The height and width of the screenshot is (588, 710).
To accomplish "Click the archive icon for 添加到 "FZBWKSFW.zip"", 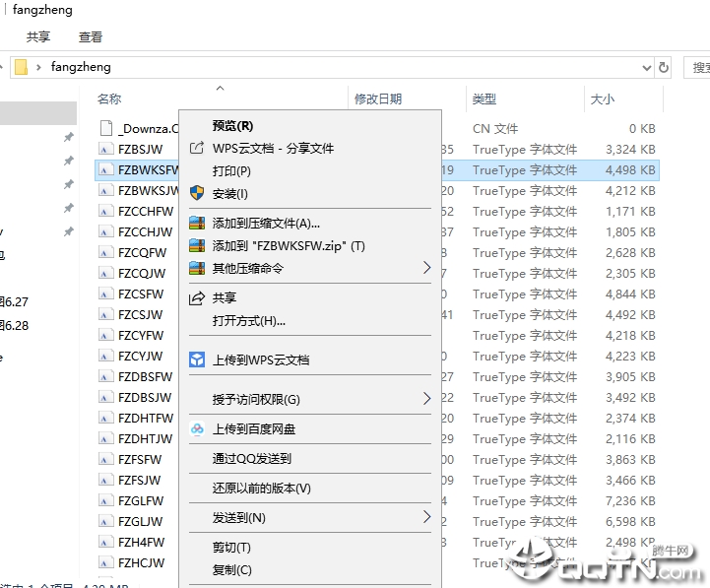I will pos(196,245).
